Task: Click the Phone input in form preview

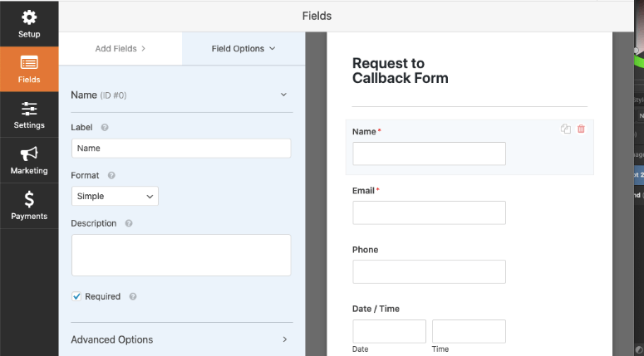Action: point(430,272)
